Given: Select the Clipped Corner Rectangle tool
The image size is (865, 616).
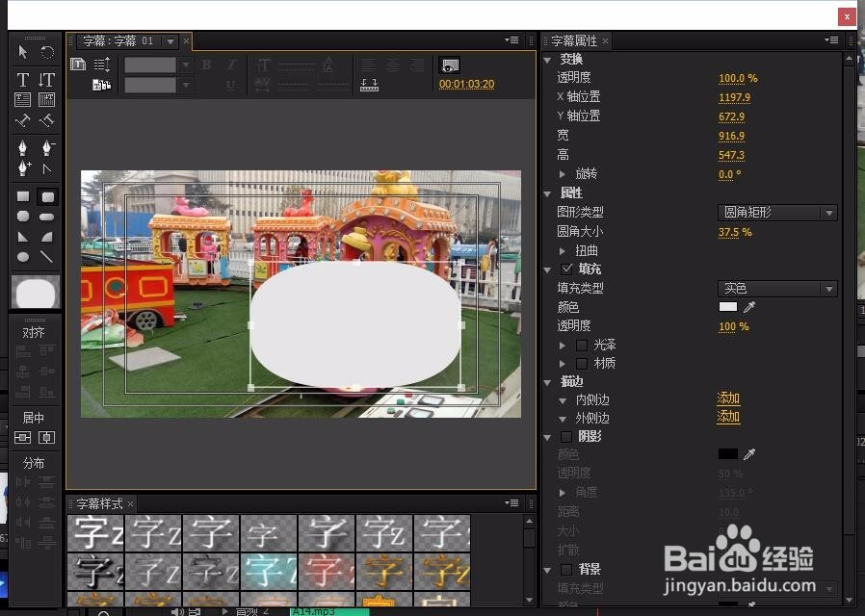Looking at the screenshot, I should tap(22, 217).
